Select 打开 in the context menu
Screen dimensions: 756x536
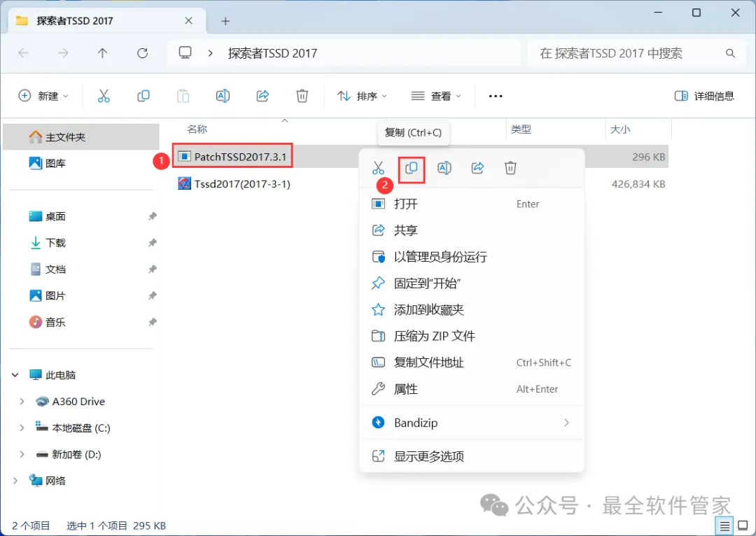(x=472, y=204)
